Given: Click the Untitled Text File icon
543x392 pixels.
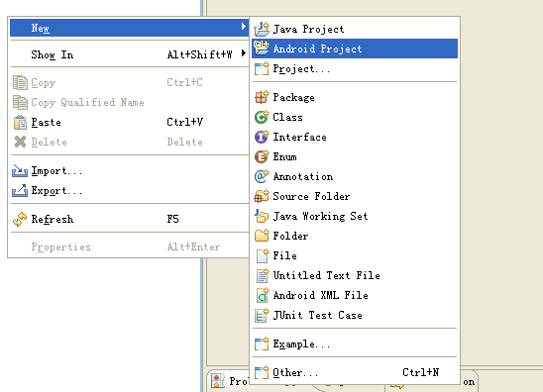Looking at the screenshot, I should [x=263, y=275].
